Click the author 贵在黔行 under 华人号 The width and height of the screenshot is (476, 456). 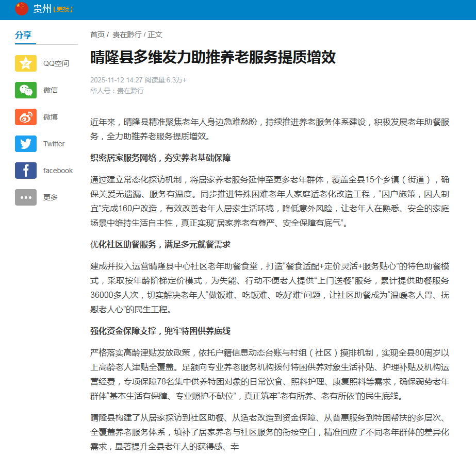coord(128,91)
